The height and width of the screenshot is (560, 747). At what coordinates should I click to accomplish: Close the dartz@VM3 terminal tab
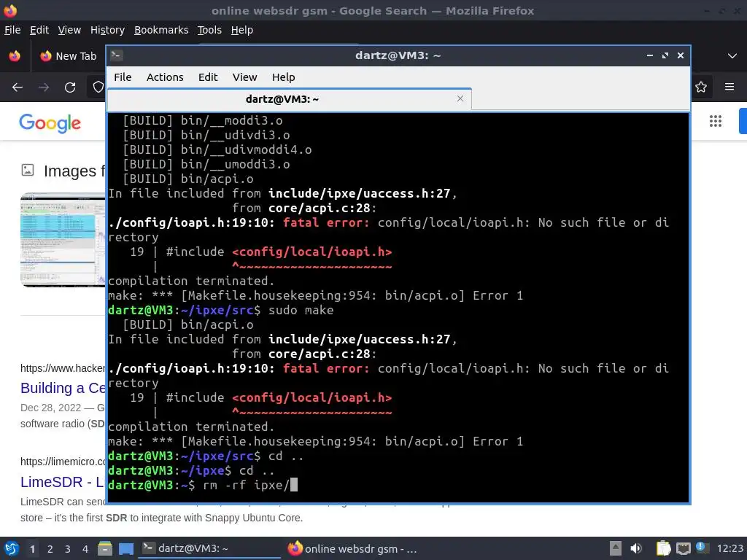coord(460,98)
